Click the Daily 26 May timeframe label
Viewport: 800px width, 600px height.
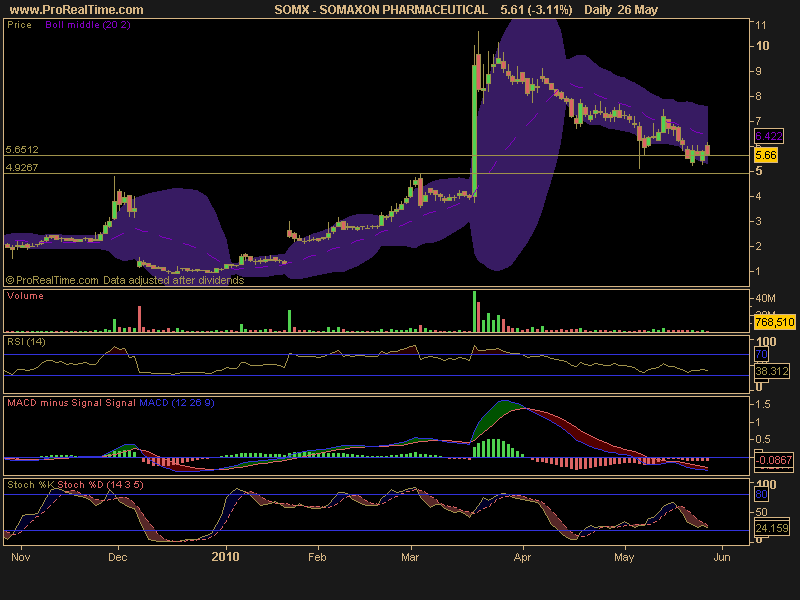click(621, 10)
